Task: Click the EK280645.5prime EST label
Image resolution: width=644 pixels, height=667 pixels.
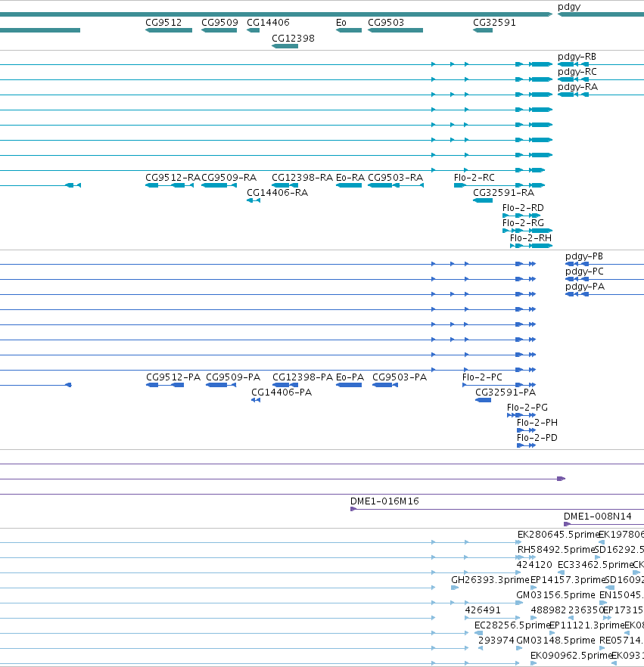Action: tap(558, 535)
